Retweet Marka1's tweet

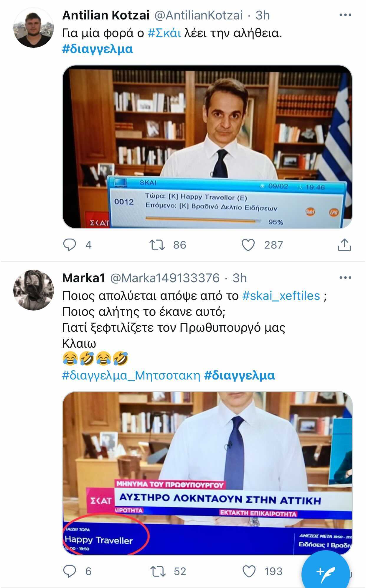158,571
